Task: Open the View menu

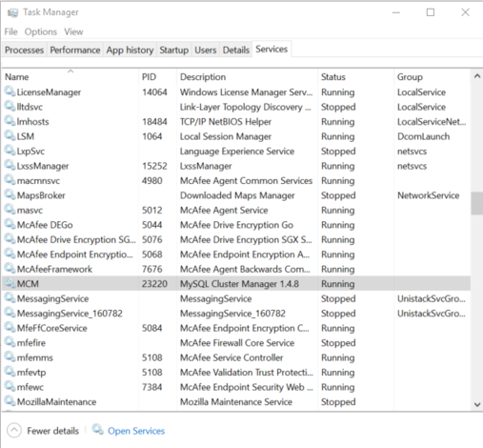Action: click(73, 31)
